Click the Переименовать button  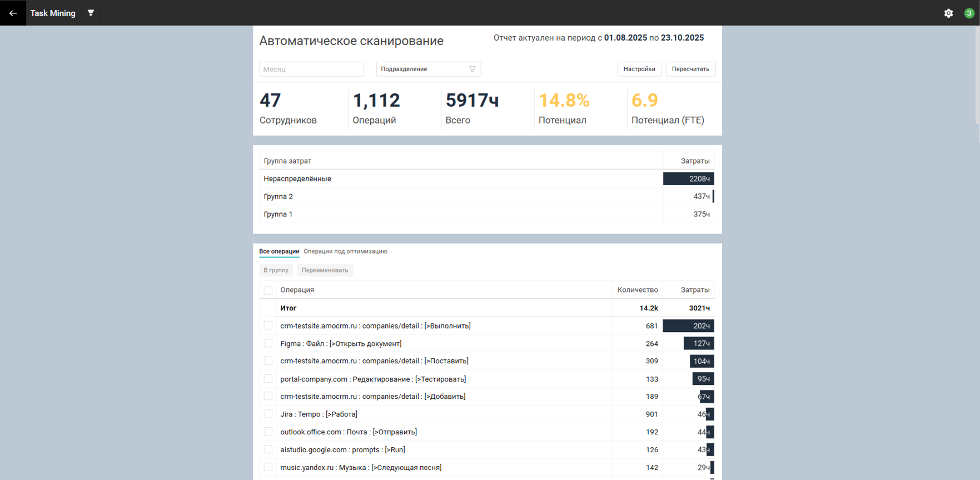325,270
